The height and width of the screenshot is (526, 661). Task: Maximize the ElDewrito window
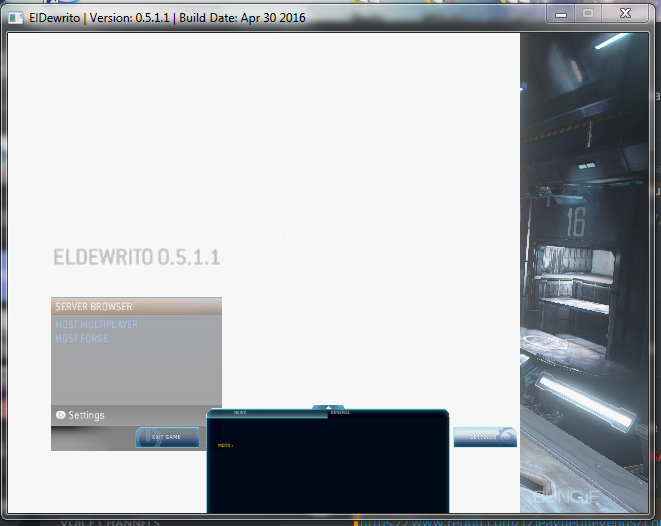pyautogui.click(x=588, y=14)
